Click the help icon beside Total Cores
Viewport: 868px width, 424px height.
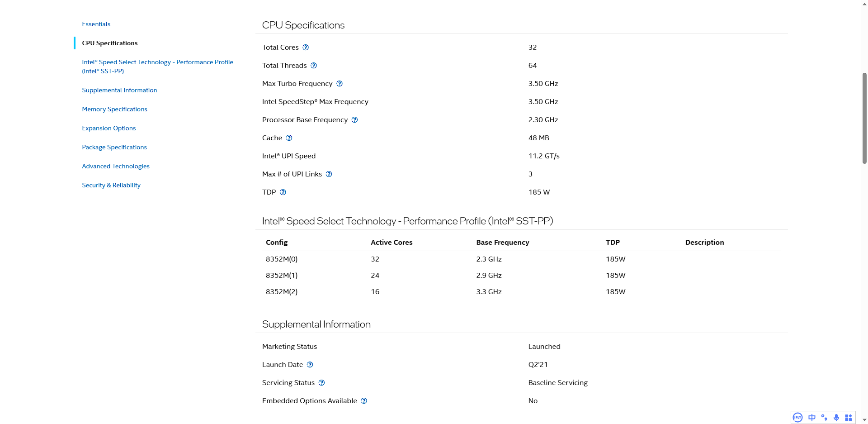306,48
